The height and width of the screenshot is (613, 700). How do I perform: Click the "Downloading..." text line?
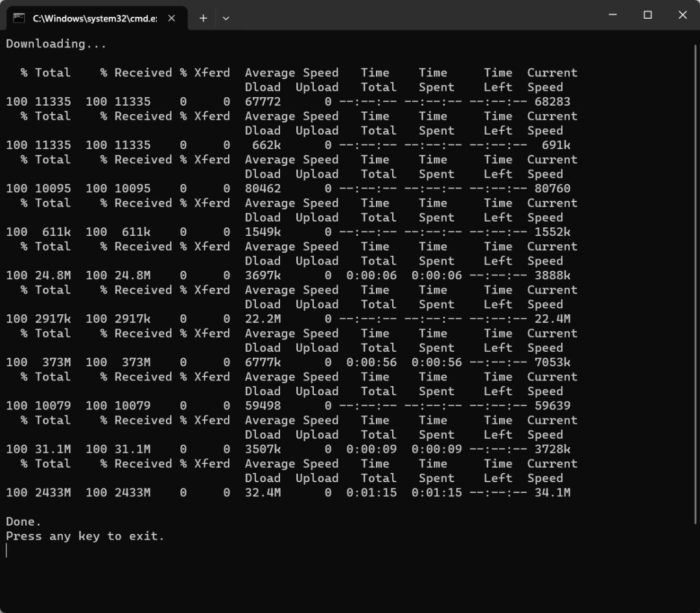click(56, 44)
